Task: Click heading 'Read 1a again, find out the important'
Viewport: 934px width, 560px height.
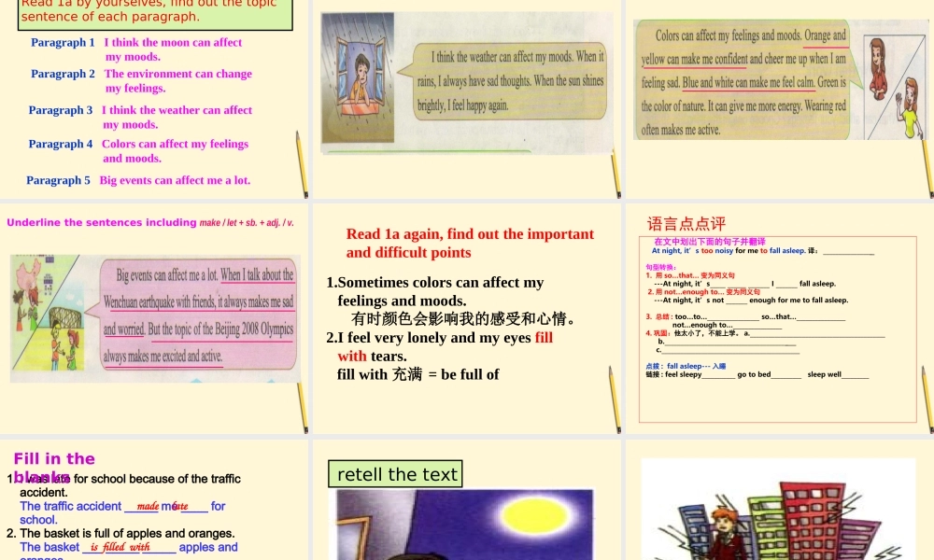Action: (470, 234)
